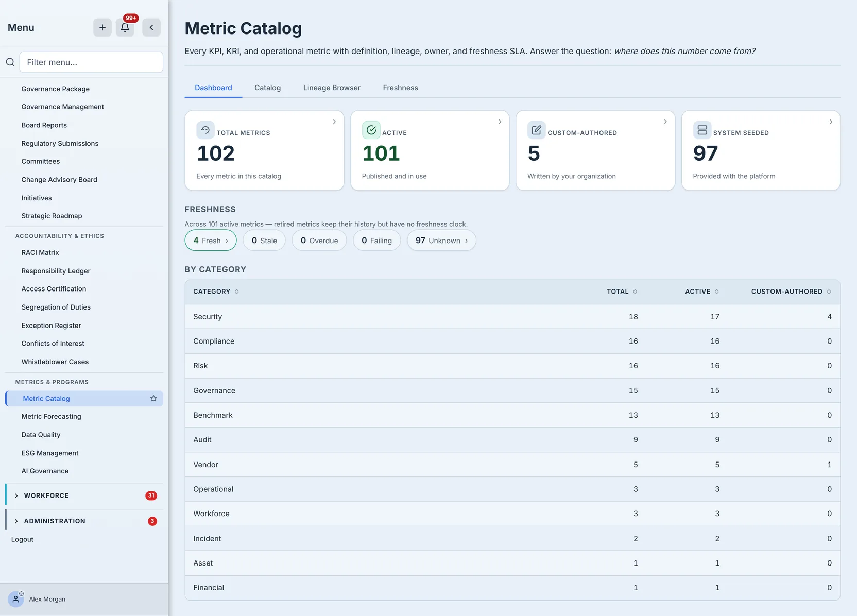The image size is (857, 616).
Task: Focus the Filter menu input field
Action: (91, 62)
